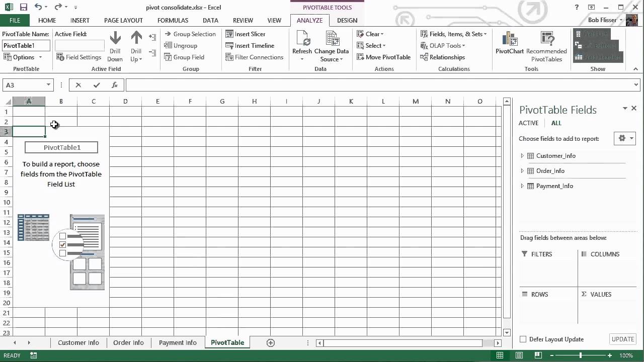Expand the Payment_Info table fields
Image resolution: width=644 pixels, height=362 pixels.
pos(522,186)
